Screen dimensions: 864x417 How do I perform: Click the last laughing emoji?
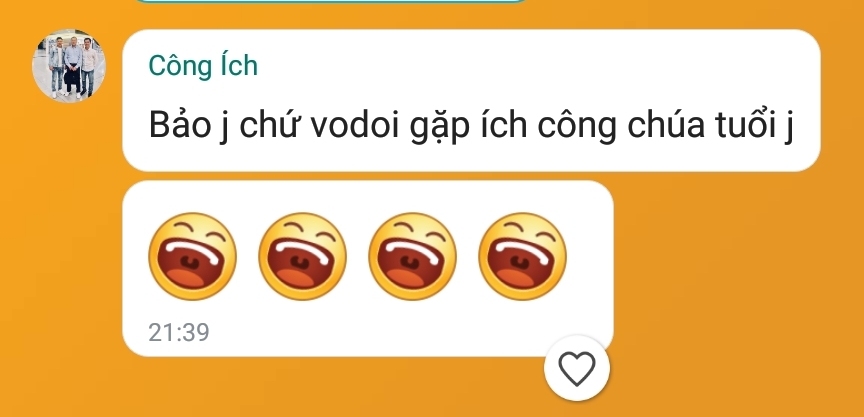tap(522, 256)
